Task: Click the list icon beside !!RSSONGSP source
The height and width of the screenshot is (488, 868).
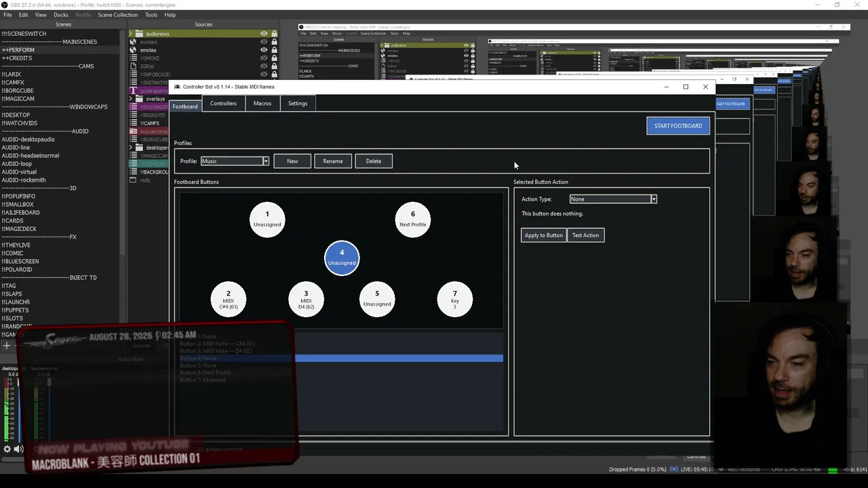Action: click(133, 107)
